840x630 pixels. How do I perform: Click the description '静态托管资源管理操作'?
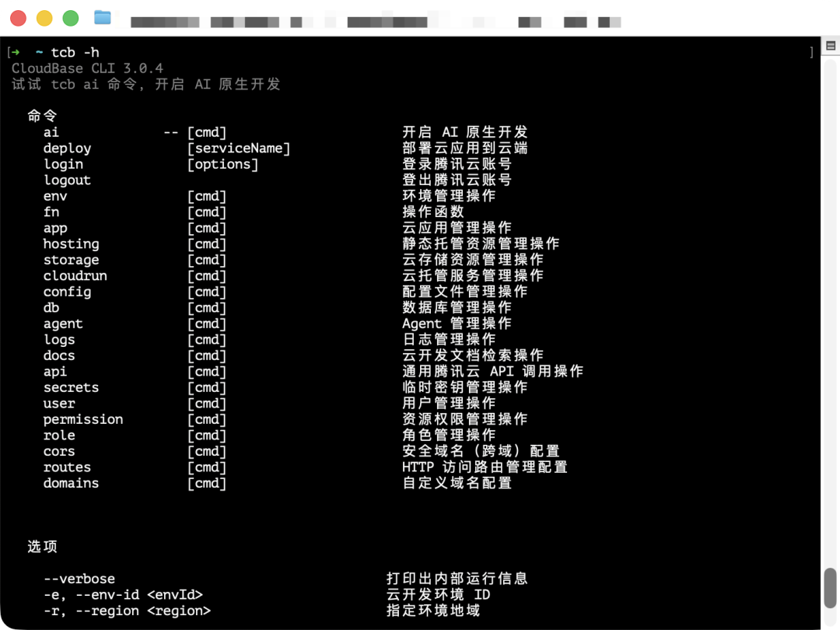(x=481, y=243)
